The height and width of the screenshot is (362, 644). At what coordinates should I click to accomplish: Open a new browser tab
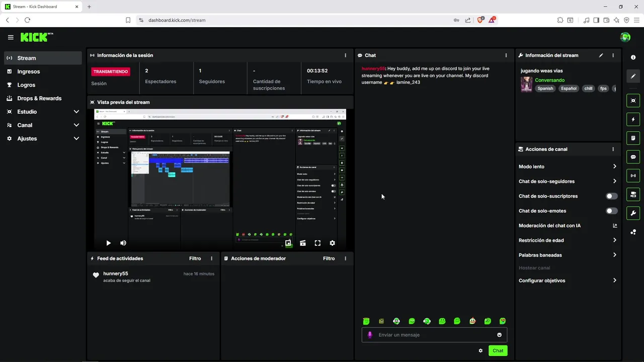(x=89, y=7)
